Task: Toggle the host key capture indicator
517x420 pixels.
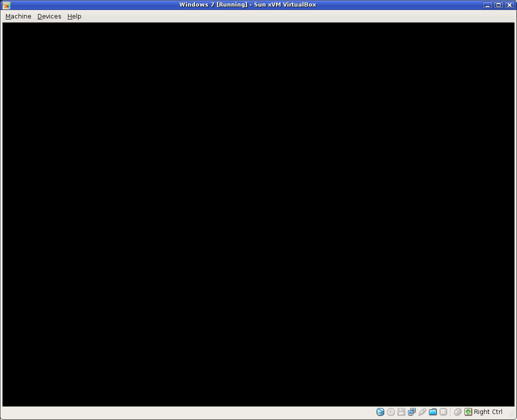Action: pyautogui.click(x=468, y=411)
